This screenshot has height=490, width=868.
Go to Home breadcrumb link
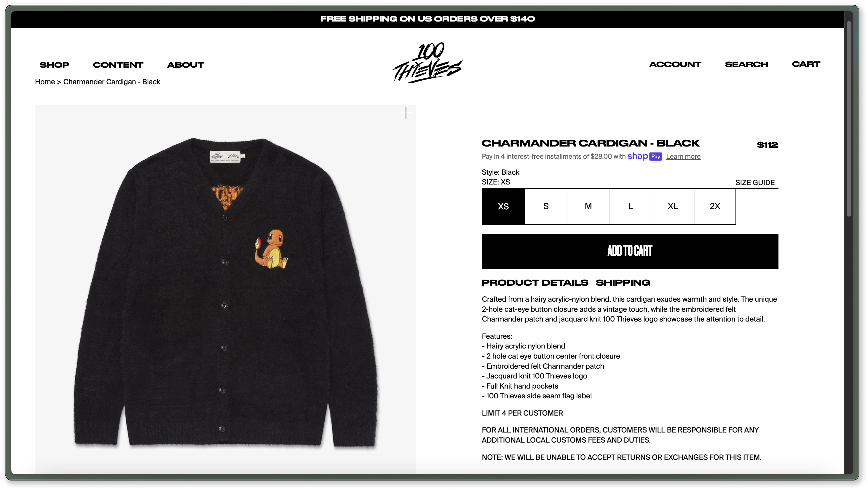[45, 82]
